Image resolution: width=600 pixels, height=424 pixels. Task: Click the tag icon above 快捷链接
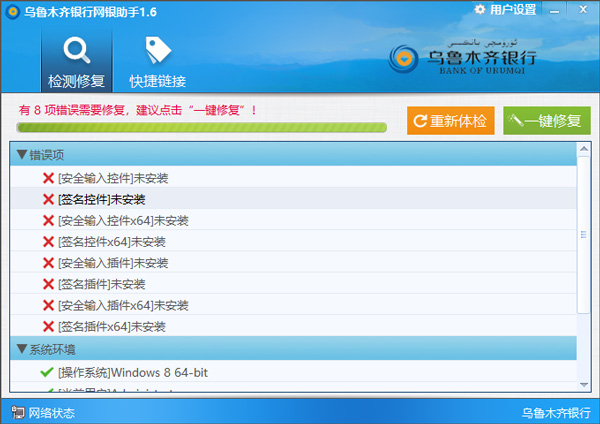158,50
